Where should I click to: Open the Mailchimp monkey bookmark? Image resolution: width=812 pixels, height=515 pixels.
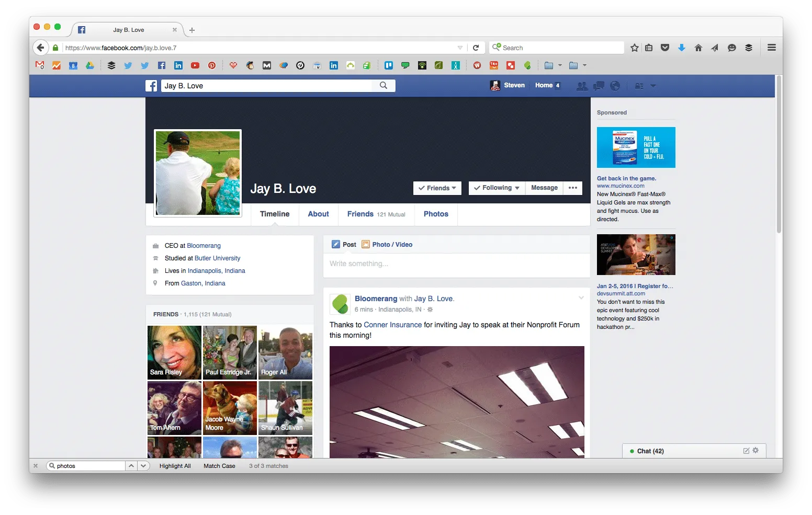coord(250,65)
